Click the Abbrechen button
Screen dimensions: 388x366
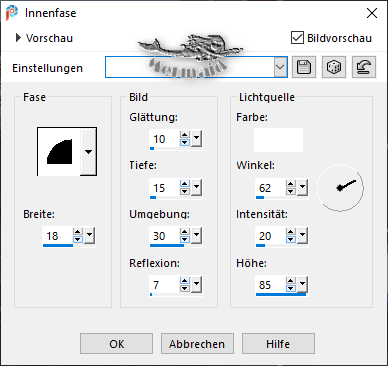197,344
